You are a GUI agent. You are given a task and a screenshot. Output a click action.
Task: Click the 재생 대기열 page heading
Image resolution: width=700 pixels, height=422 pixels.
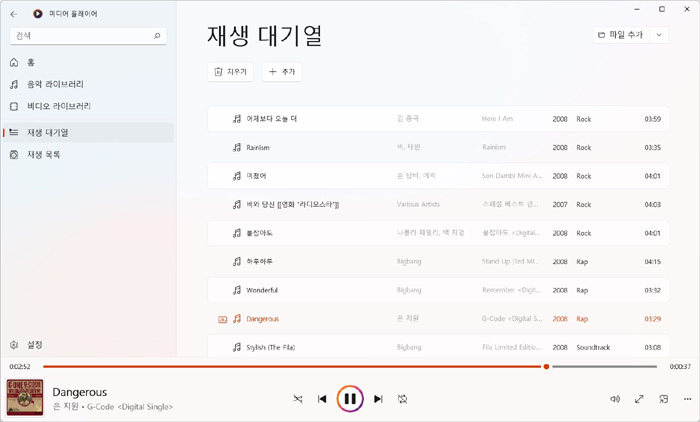click(264, 36)
